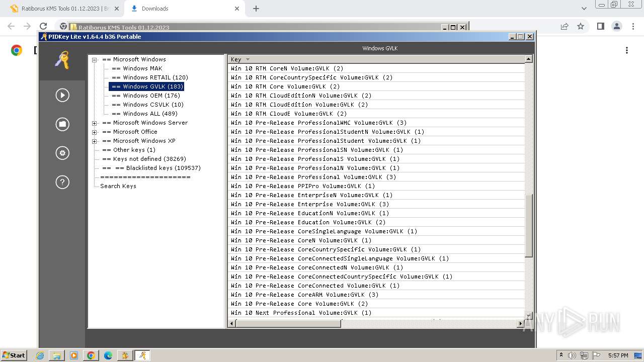
Task: Select Windows GVLK (183) tree item
Action: (146, 86)
